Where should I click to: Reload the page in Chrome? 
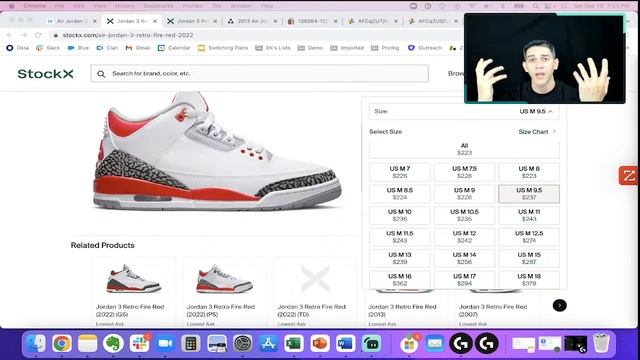tap(38, 35)
